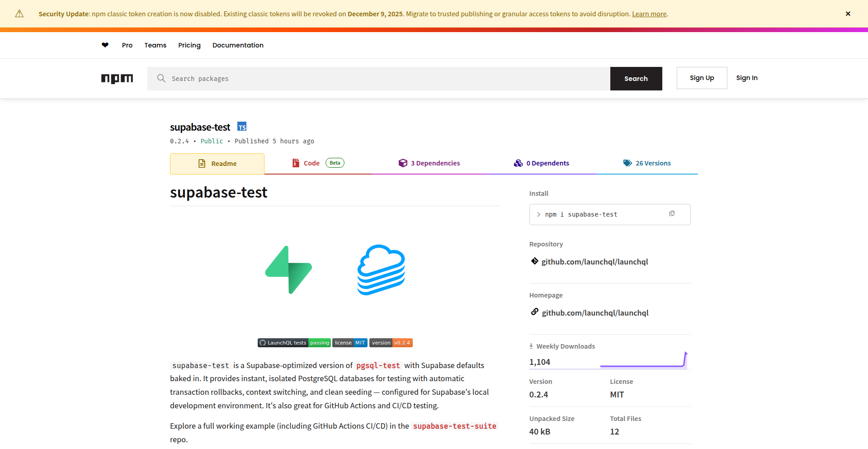Image resolution: width=868 pixels, height=449 pixels.
Task: Click the magnifying glass in the search bar
Action: pos(161,78)
